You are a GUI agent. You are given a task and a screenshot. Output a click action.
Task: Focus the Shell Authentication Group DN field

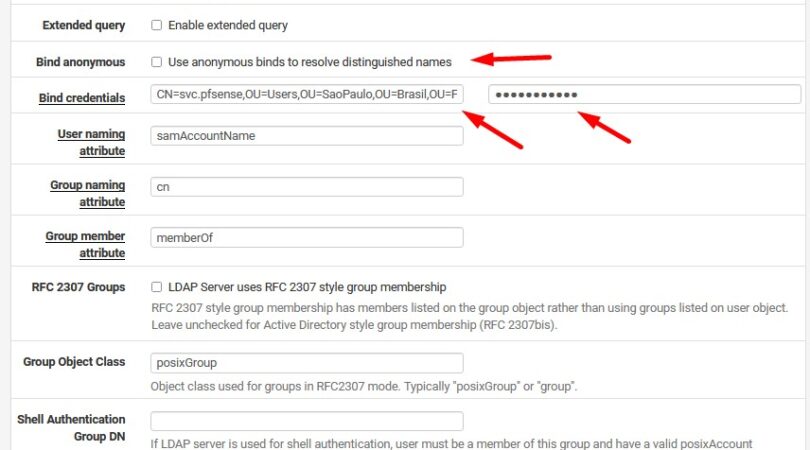[x=306, y=421]
